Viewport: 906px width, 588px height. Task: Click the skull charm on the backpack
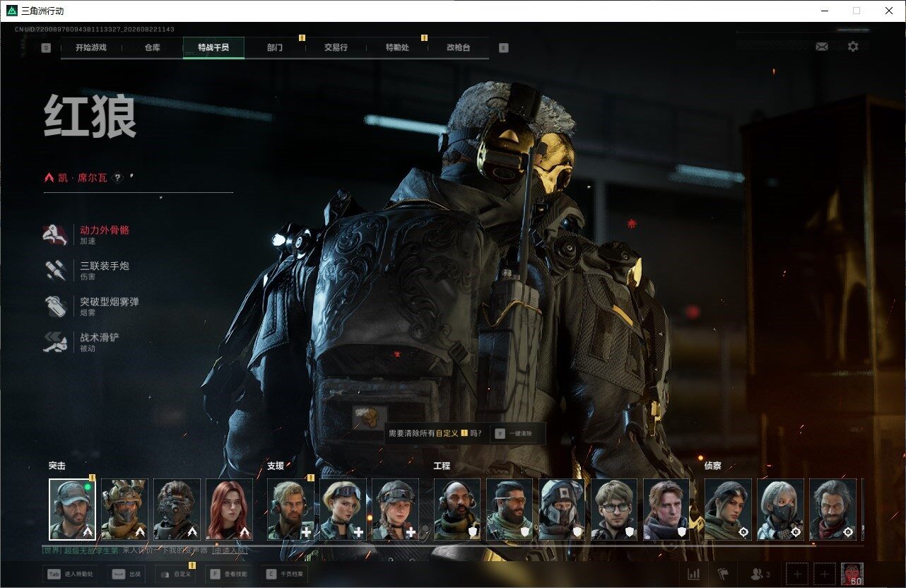370,417
